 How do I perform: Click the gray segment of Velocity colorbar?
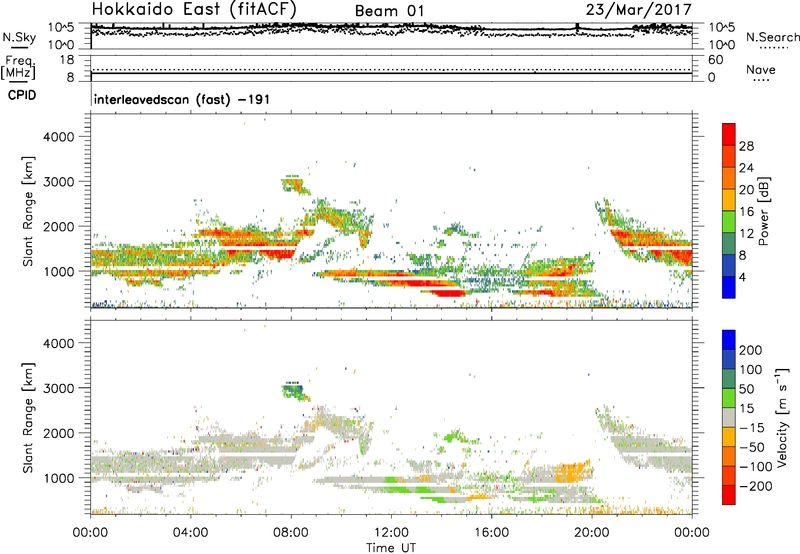(x=729, y=417)
